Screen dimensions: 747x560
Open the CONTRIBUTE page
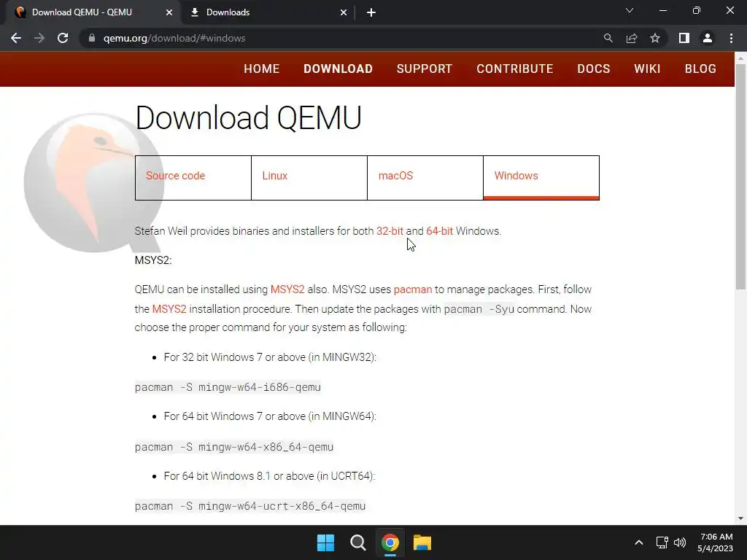[515, 69]
